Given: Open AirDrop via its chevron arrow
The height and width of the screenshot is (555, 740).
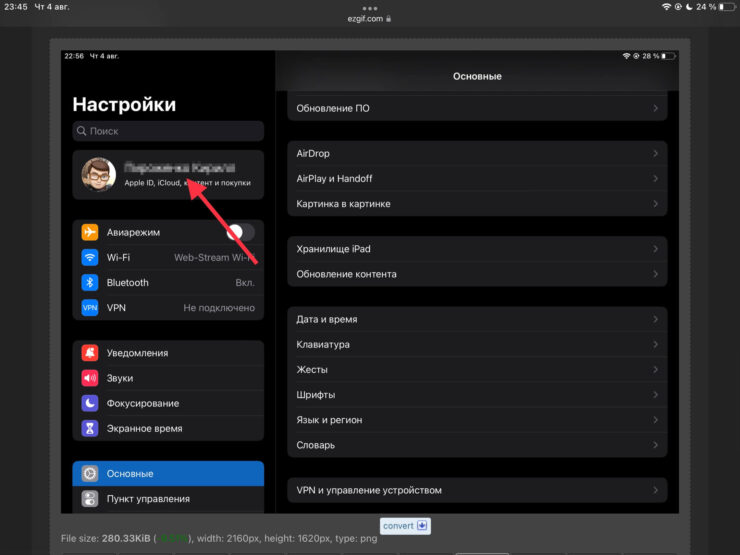Looking at the screenshot, I should (655, 154).
